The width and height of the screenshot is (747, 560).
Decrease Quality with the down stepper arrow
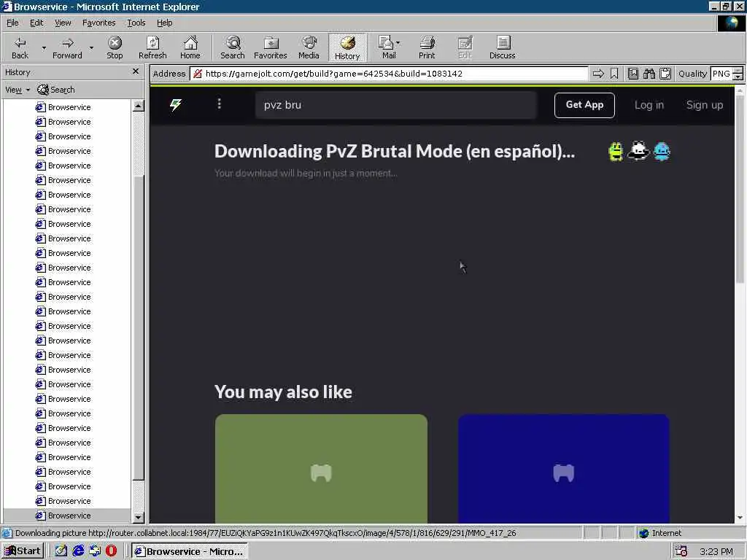738,77
